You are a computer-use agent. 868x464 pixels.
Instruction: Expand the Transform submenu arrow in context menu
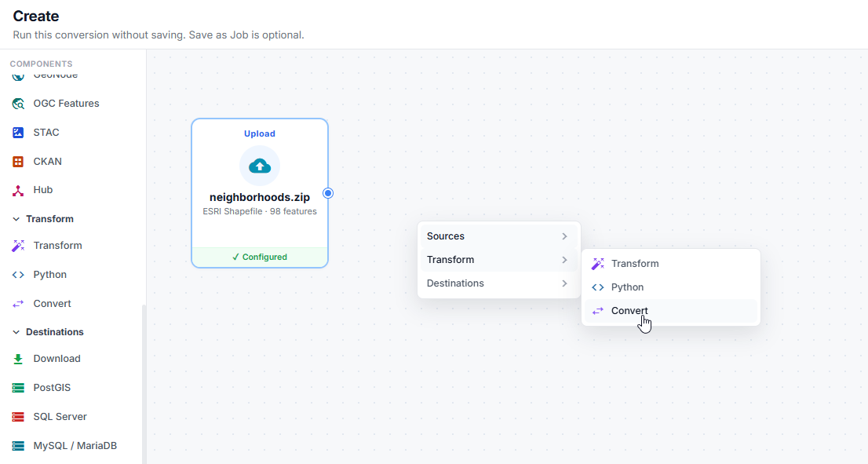coord(564,260)
